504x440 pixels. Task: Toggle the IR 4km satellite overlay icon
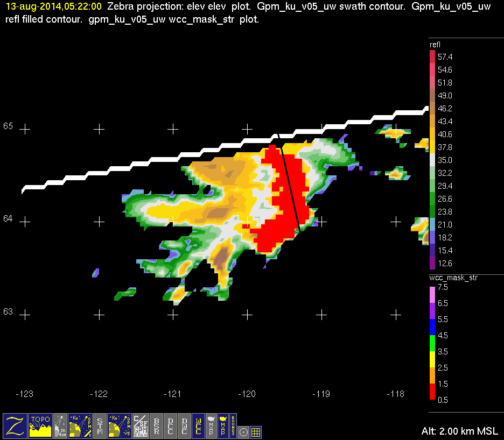click(x=60, y=425)
